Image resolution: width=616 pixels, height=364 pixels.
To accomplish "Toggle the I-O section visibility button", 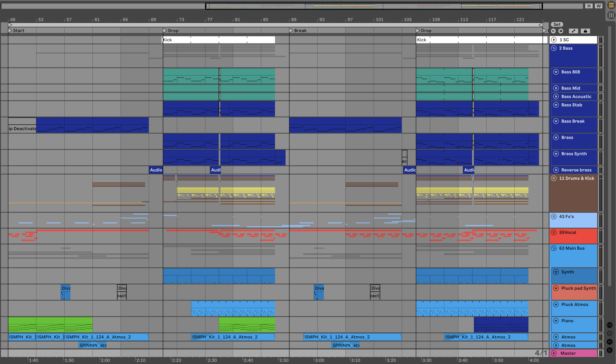I will pyautogui.click(x=609, y=325).
